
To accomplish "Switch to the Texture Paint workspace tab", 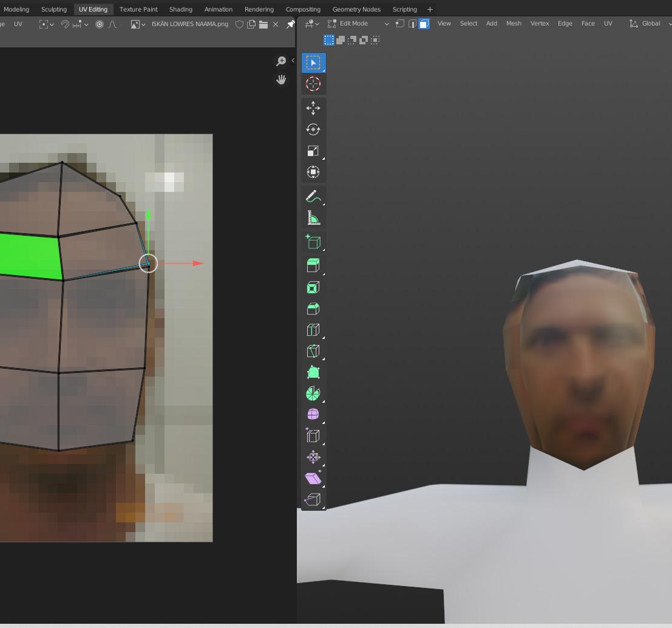I will 138,9.
